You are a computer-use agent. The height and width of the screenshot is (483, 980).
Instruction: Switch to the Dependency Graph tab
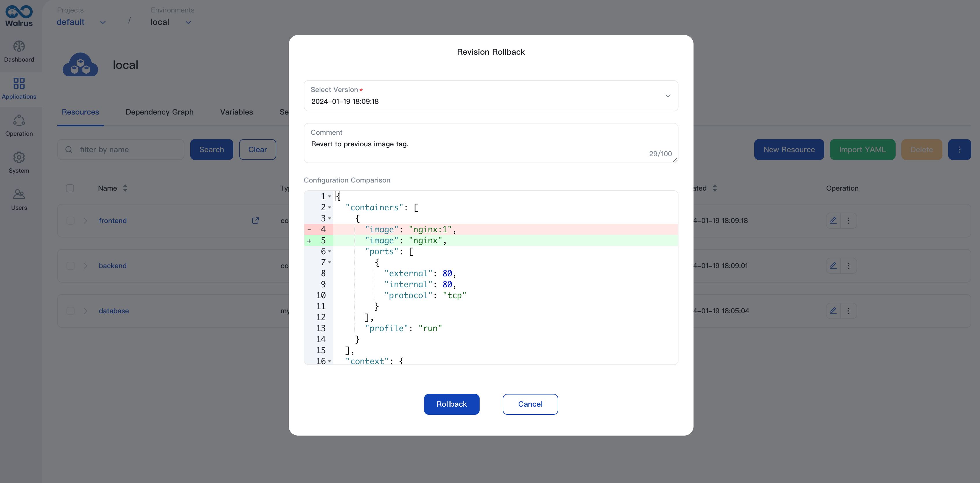pyautogui.click(x=159, y=111)
